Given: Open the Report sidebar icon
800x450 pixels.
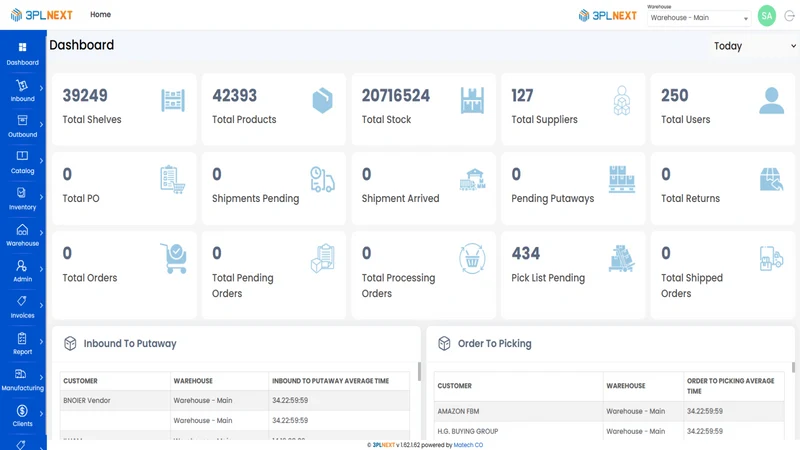Looking at the screenshot, I should point(21,338).
